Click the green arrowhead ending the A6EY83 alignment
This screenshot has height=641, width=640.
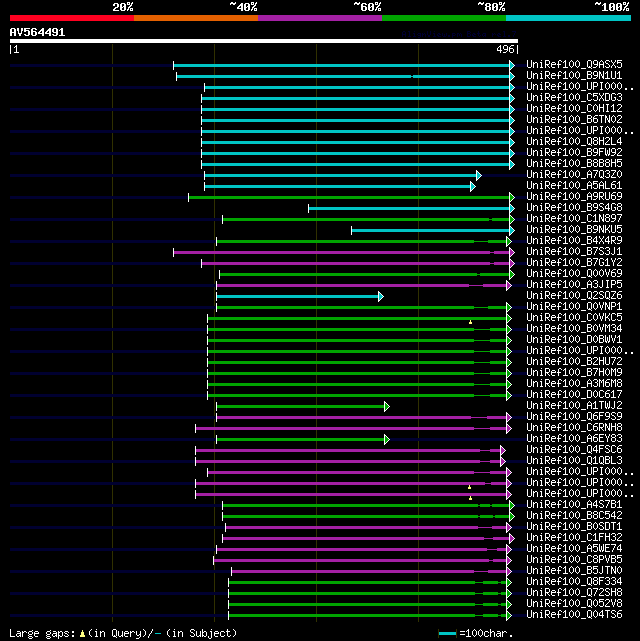tap(387, 439)
